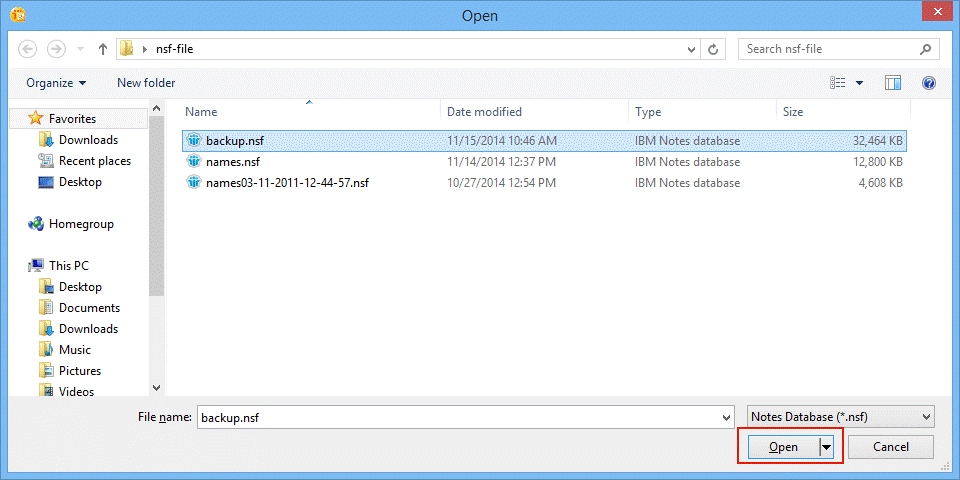The width and height of the screenshot is (960, 480).
Task: Open Notes Database (*.nsf) file type dropdown
Action: (x=841, y=417)
